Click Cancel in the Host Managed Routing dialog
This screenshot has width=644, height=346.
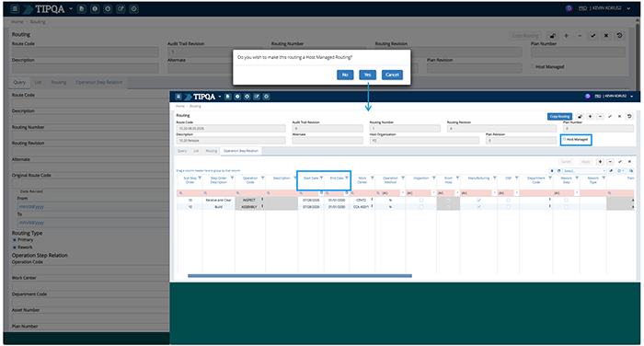pyautogui.click(x=392, y=75)
